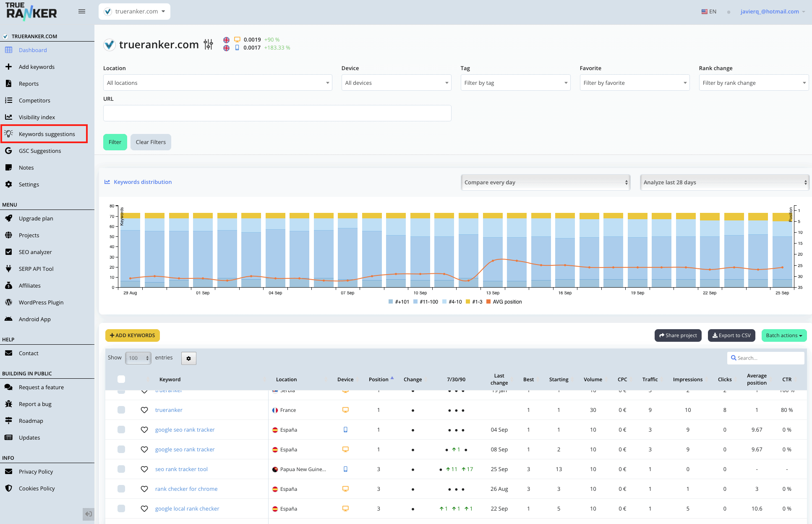
Task: Click the Settings gear icon in sidebar
Action: (x=8, y=184)
